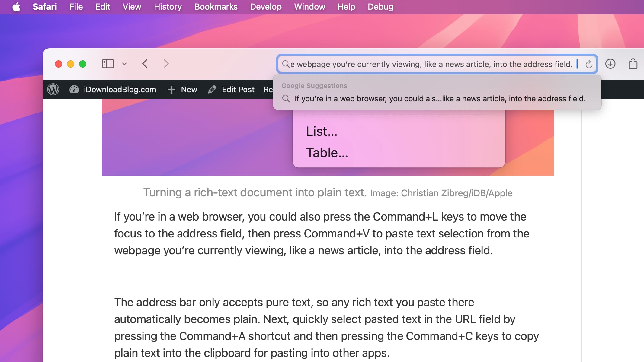Click the search icon beside the Google suggestion
The height and width of the screenshot is (362, 644).
coord(286,99)
